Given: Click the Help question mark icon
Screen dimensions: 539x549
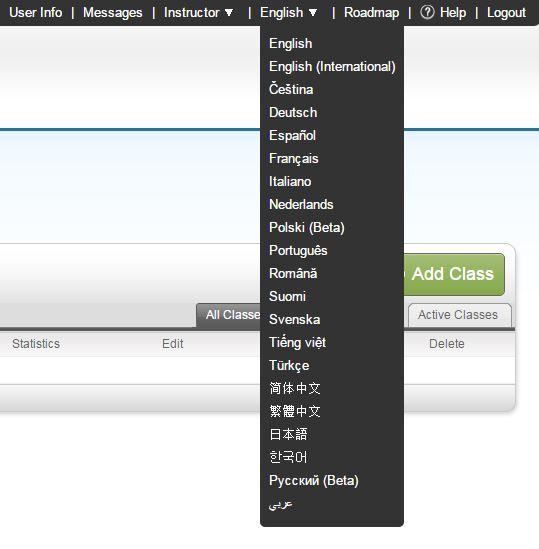Looking at the screenshot, I should point(427,13).
